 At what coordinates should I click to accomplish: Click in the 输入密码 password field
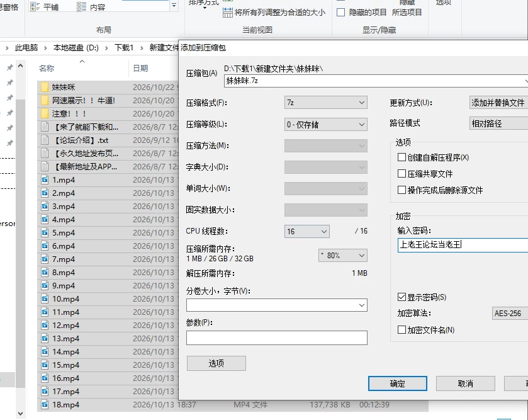463,245
